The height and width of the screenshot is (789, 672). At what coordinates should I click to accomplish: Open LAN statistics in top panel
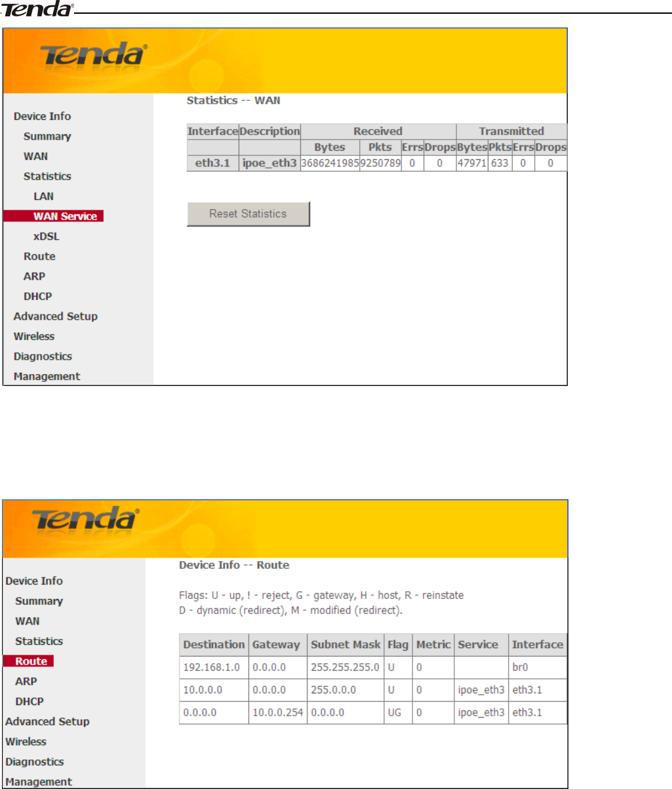click(x=43, y=196)
